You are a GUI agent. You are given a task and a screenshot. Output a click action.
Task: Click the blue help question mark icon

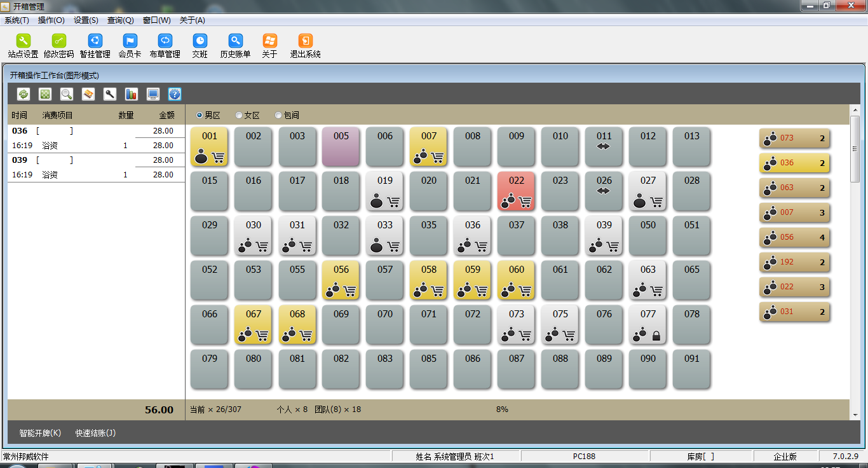[175, 94]
